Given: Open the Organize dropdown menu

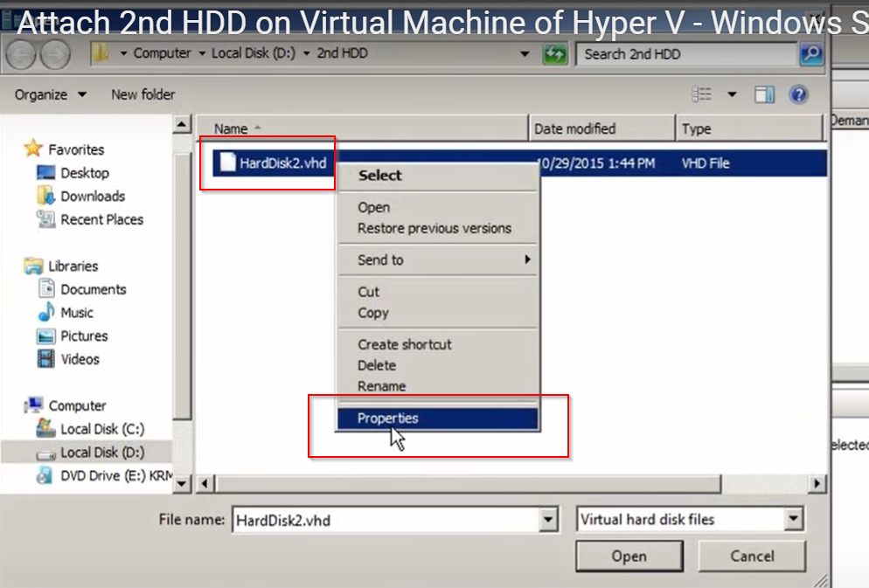Looking at the screenshot, I should pos(50,94).
